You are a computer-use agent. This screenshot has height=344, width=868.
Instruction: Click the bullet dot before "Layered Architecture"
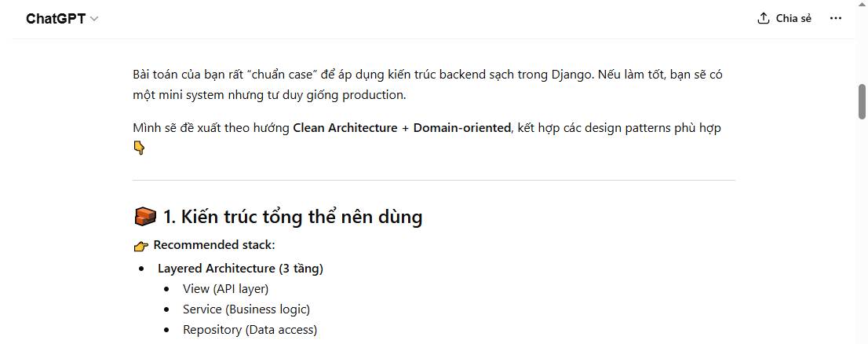(x=141, y=269)
